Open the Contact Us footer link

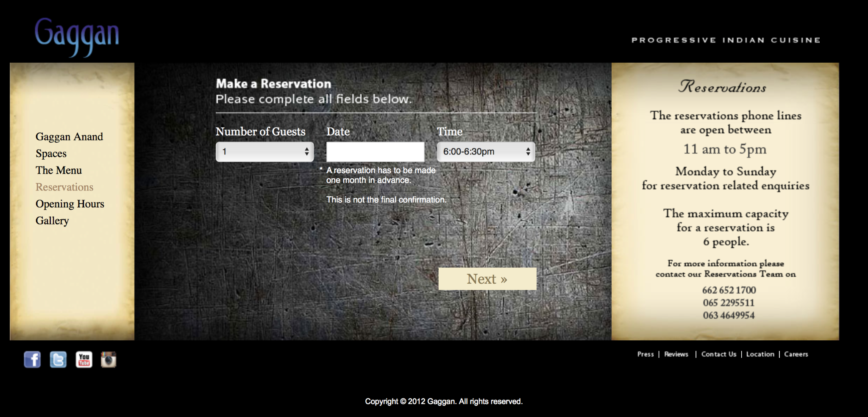(x=718, y=354)
